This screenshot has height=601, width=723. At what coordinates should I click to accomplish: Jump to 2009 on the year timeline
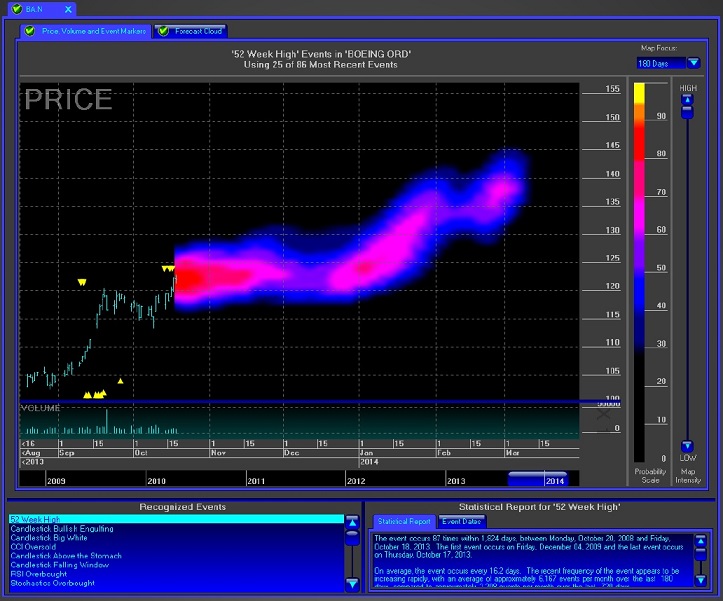point(56,481)
